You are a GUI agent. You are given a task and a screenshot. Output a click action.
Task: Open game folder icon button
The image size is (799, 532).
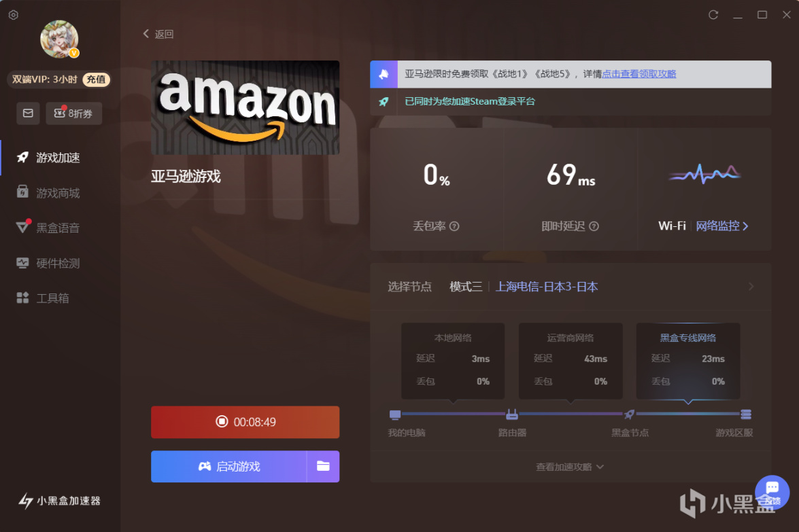coord(323,466)
